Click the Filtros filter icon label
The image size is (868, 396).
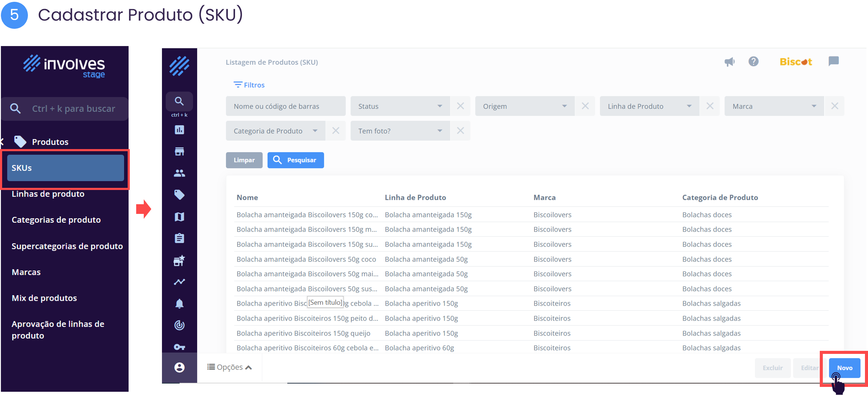click(x=249, y=85)
